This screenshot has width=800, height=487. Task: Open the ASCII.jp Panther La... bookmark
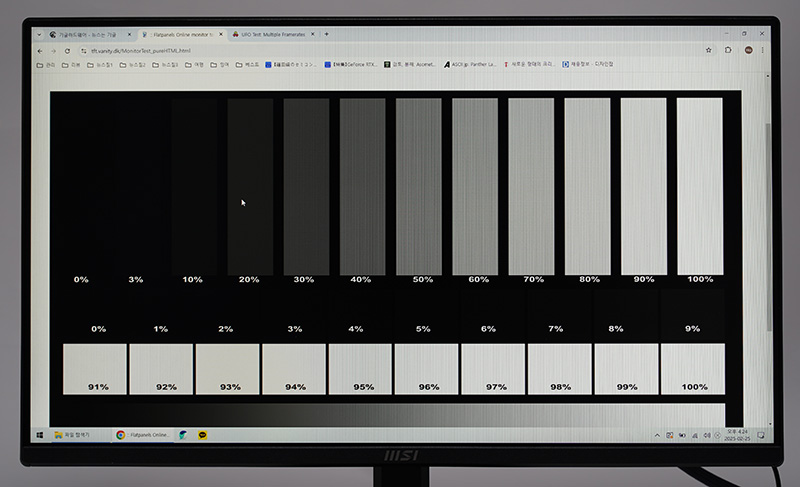pyautogui.click(x=470, y=65)
